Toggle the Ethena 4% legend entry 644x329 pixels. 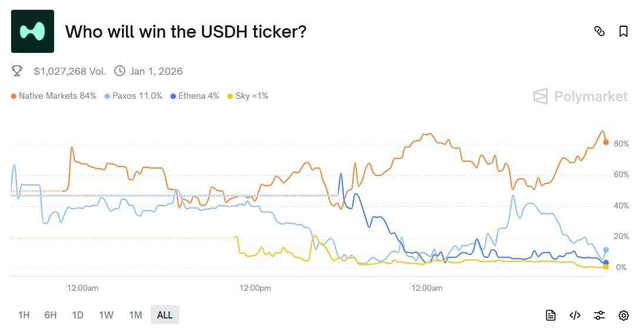pos(195,96)
